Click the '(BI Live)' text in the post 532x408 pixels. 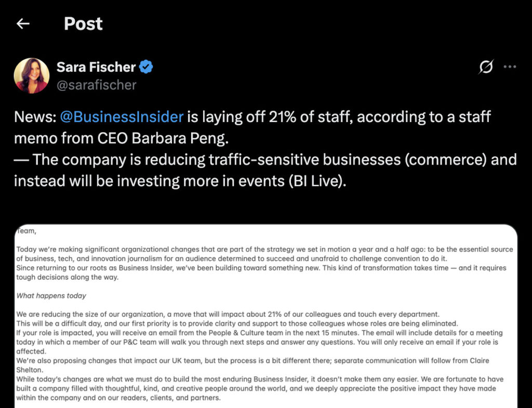[x=317, y=181]
